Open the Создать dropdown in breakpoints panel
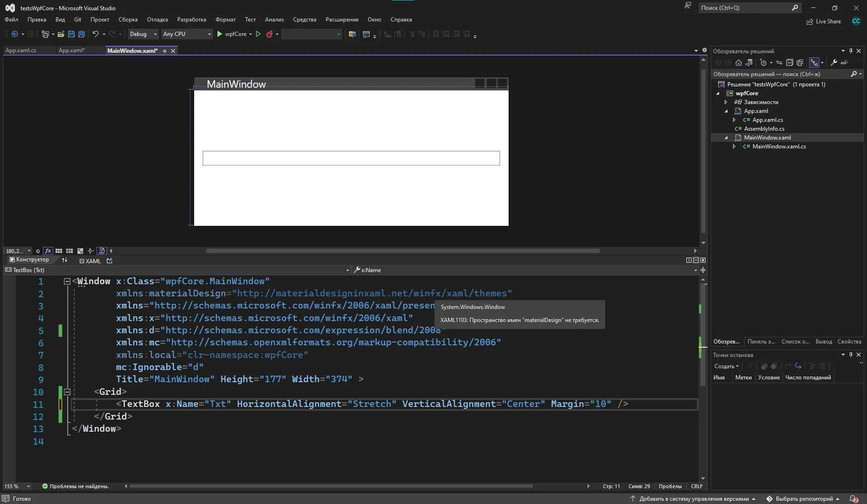 (727, 366)
